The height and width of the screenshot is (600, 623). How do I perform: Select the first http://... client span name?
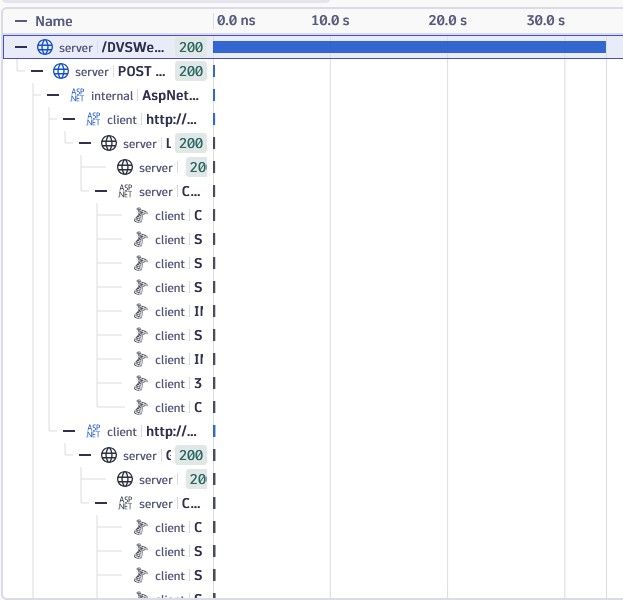(171, 119)
